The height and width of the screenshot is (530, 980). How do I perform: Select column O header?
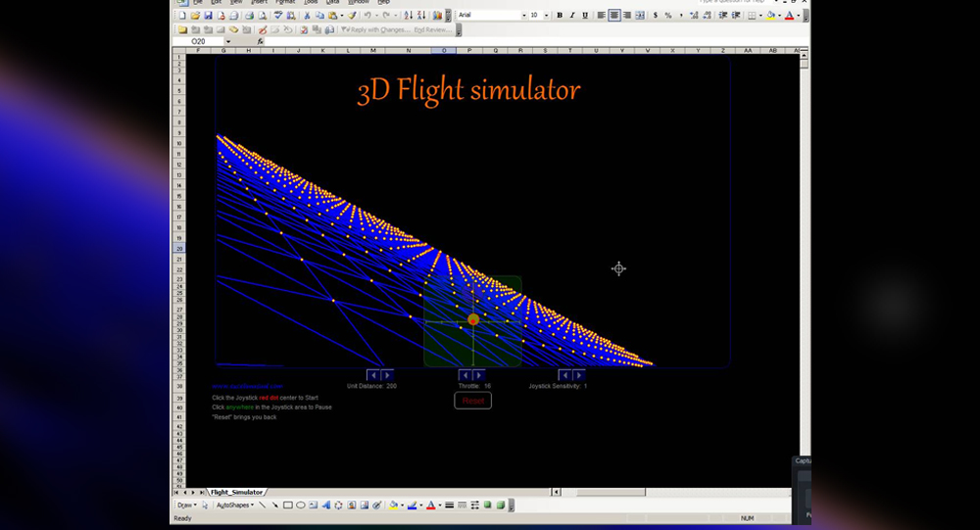pos(444,51)
